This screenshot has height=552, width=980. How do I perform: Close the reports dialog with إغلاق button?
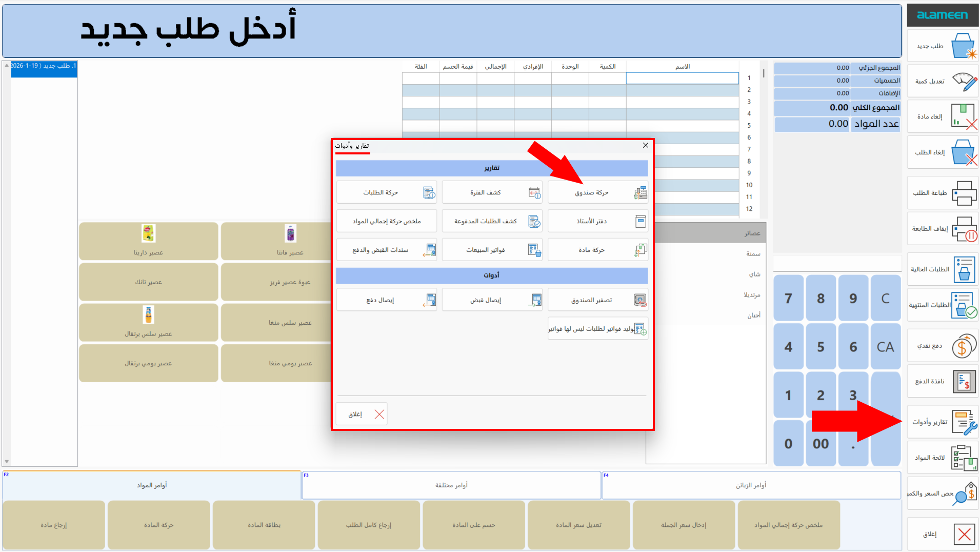pos(361,413)
